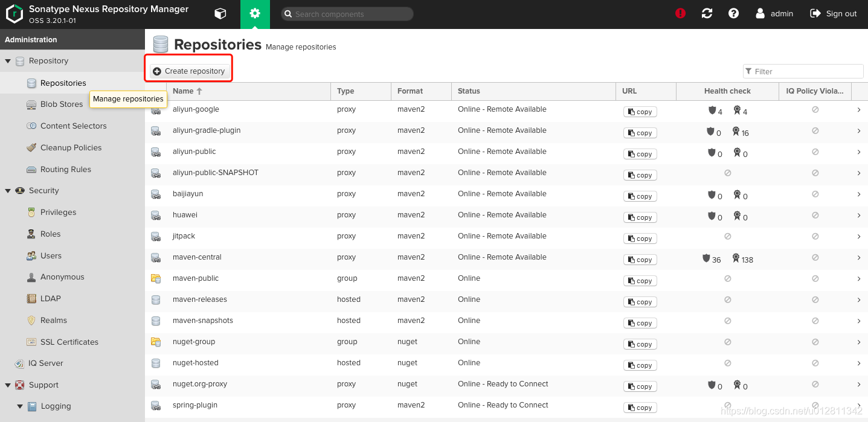This screenshot has width=868, height=422.
Task: Open aliyun-google row details chevron
Action: (x=859, y=110)
